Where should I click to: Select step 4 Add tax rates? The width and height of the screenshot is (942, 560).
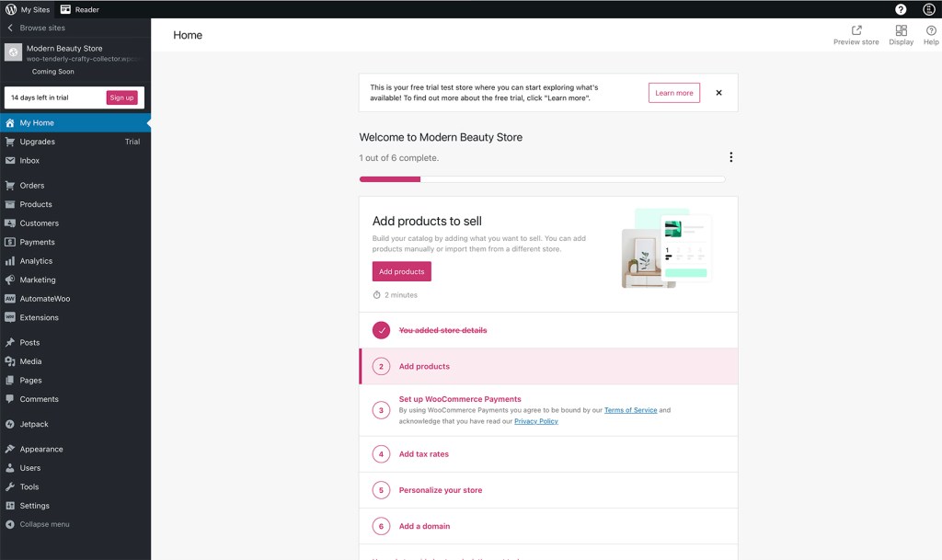(x=548, y=453)
